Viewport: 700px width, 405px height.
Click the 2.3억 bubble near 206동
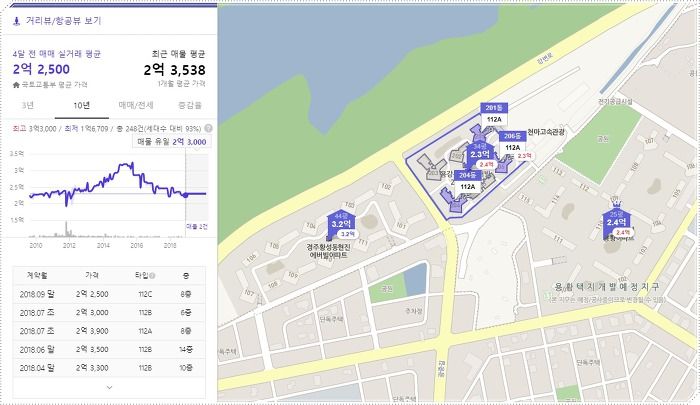(x=524, y=156)
